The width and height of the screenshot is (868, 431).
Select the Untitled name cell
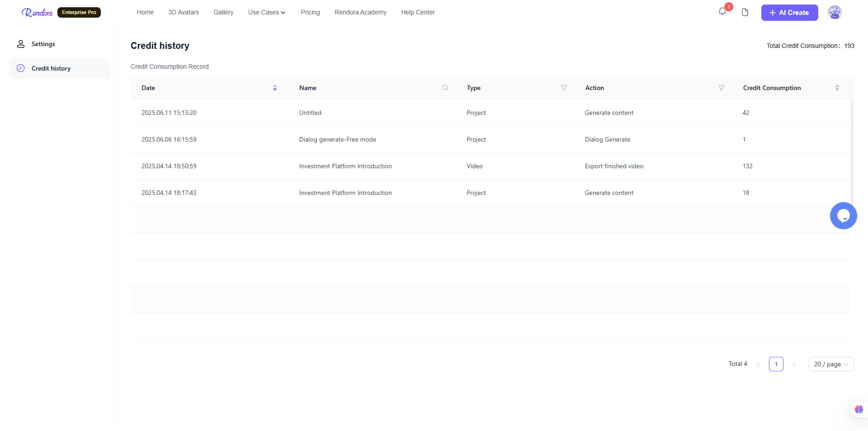[x=310, y=113]
